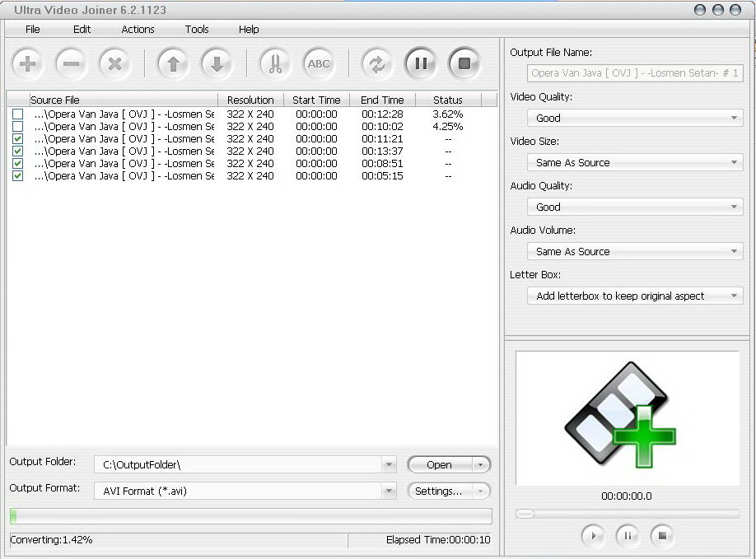Image resolution: width=756 pixels, height=559 pixels.
Task: Click the ABC rename icon
Action: tap(319, 63)
